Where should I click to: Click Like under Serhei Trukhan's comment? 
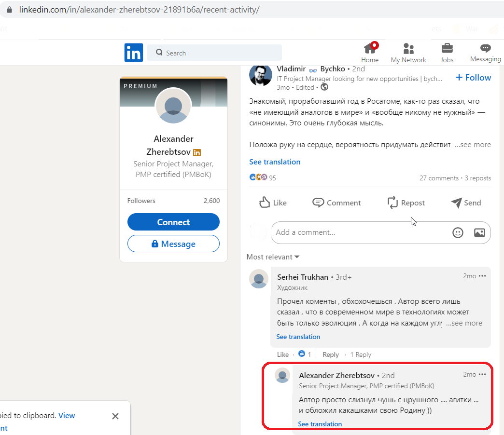(283, 354)
